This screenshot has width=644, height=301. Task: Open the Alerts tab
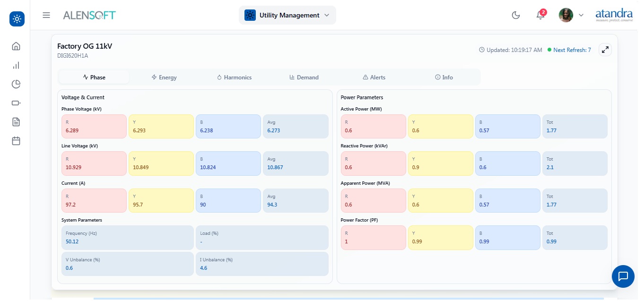point(374,77)
